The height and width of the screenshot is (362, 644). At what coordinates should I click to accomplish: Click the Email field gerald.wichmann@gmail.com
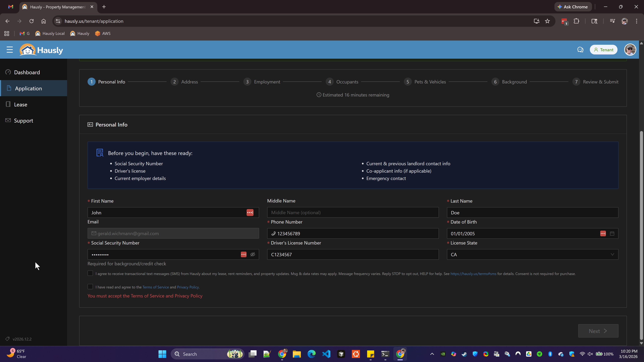(173, 233)
